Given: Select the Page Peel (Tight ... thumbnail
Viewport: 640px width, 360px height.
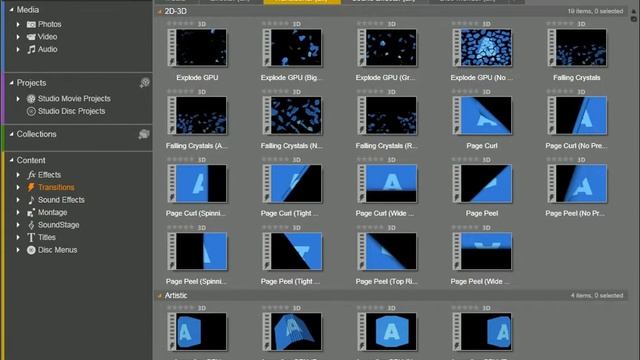Looking at the screenshot, I should [x=292, y=251].
